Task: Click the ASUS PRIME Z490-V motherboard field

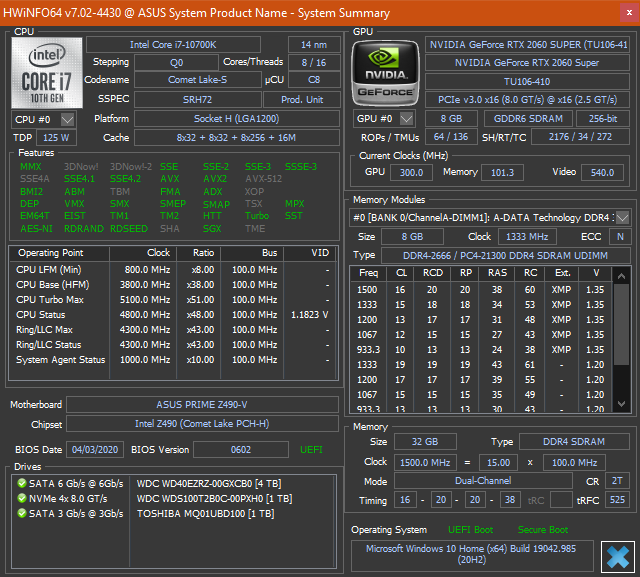Action: pyautogui.click(x=202, y=405)
